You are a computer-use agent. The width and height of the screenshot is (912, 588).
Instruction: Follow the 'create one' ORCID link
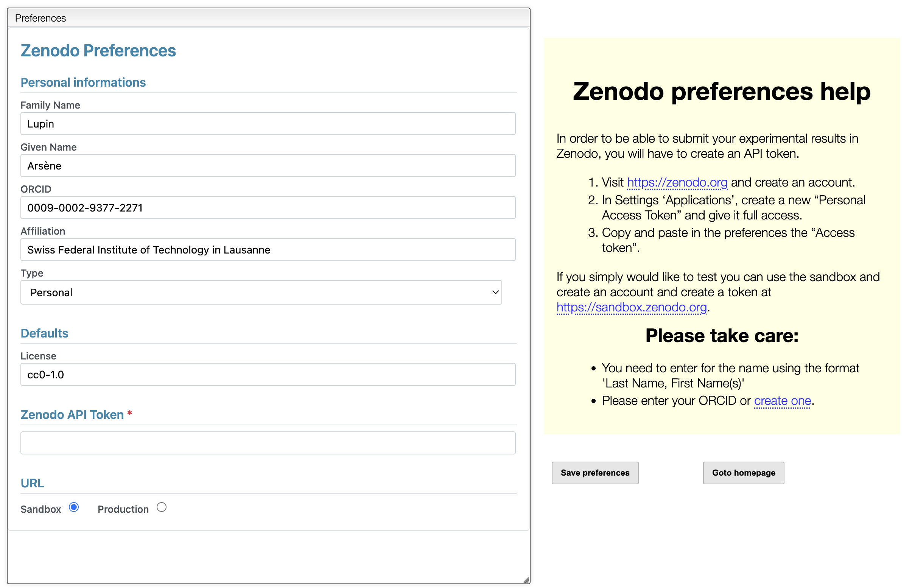point(783,401)
